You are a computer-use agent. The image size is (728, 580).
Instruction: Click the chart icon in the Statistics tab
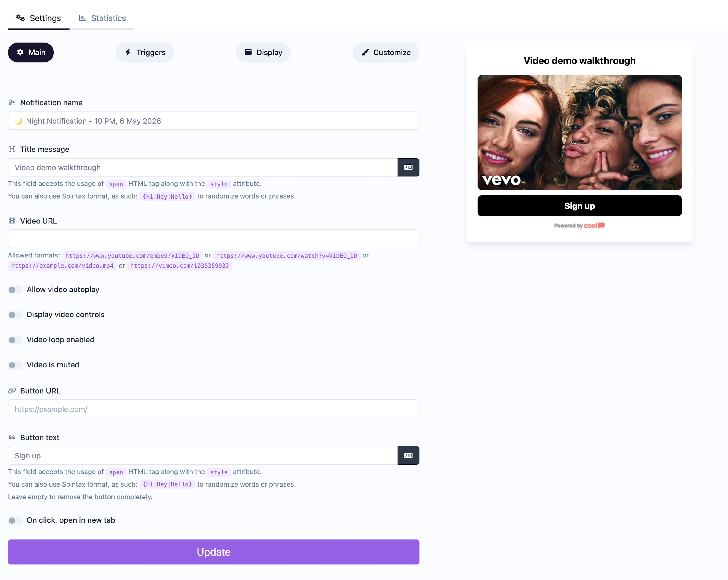point(82,18)
